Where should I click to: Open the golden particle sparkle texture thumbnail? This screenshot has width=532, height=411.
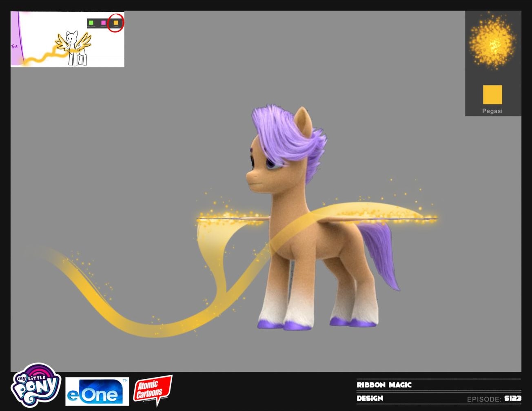(x=493, y=42)
